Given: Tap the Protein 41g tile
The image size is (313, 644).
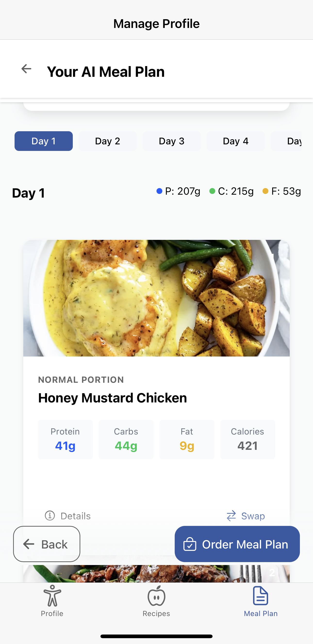Looking at the screenshot, I should (x=66, y=440).
